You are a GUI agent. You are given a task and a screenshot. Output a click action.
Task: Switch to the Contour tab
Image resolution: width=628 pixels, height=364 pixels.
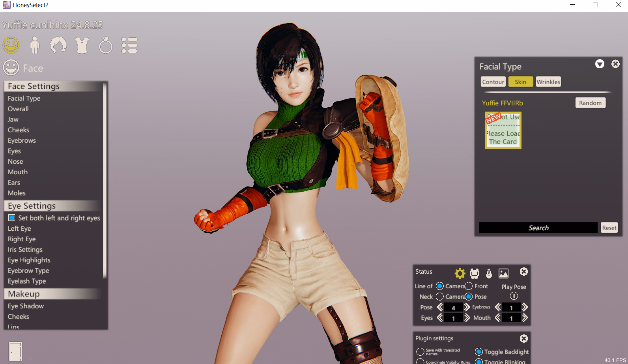493,82
